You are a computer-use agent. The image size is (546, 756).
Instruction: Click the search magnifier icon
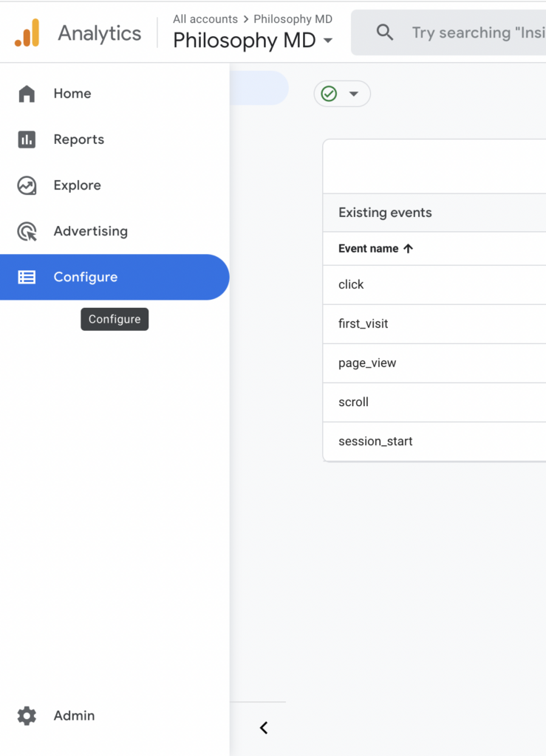385,32
